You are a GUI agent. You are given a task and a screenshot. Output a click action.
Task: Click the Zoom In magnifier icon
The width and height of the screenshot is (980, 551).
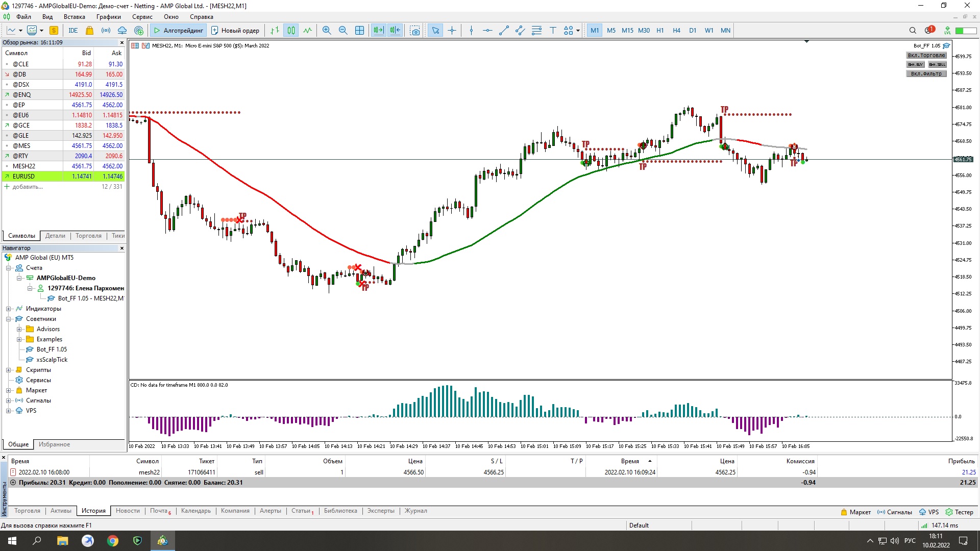pyautogui.click(x=327, y=31)
